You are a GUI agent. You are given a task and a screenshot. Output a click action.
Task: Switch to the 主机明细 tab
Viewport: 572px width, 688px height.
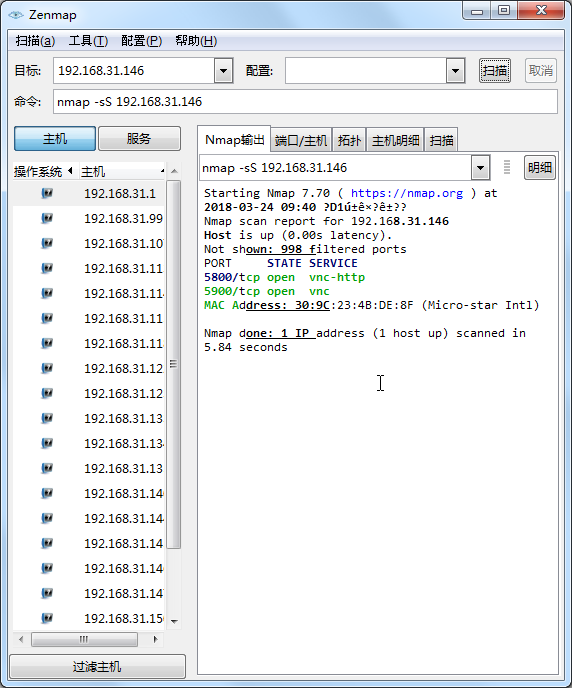395,140
